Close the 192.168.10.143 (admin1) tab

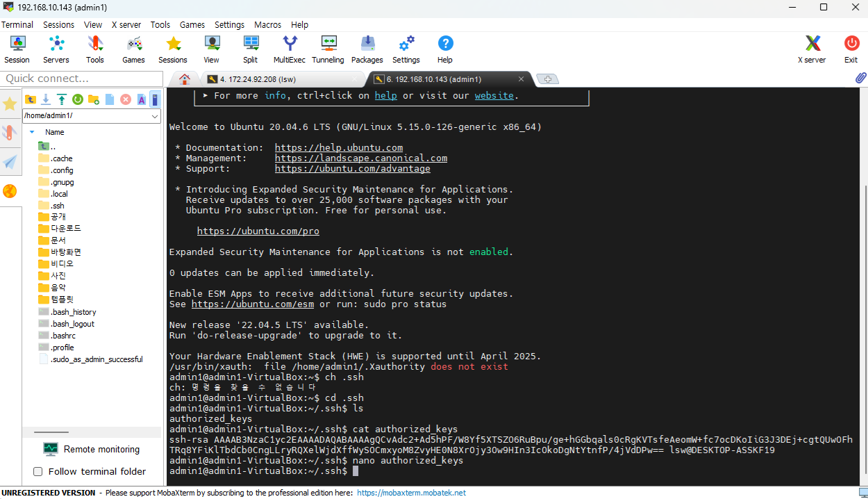point(521,79)
